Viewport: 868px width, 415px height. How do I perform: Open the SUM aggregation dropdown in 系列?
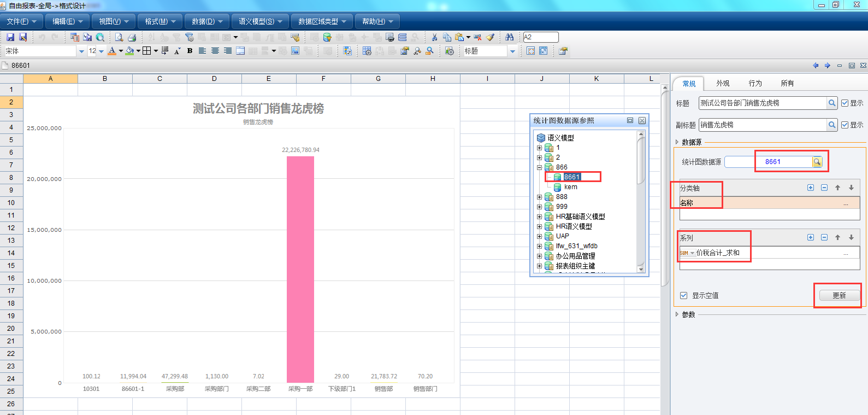pyautogui.click(x=692, y=253)
